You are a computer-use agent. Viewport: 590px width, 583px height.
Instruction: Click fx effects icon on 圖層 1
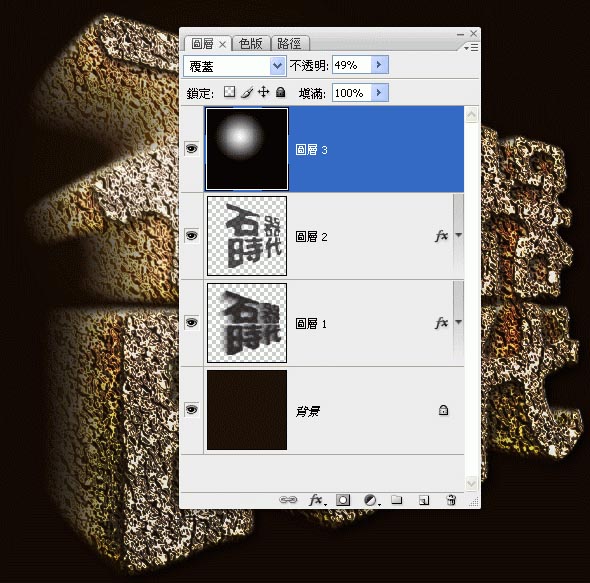tap(441, 323)
